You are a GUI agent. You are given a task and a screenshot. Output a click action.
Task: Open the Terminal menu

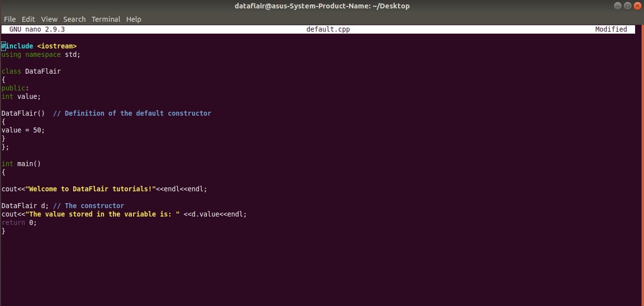click(105, 19)
